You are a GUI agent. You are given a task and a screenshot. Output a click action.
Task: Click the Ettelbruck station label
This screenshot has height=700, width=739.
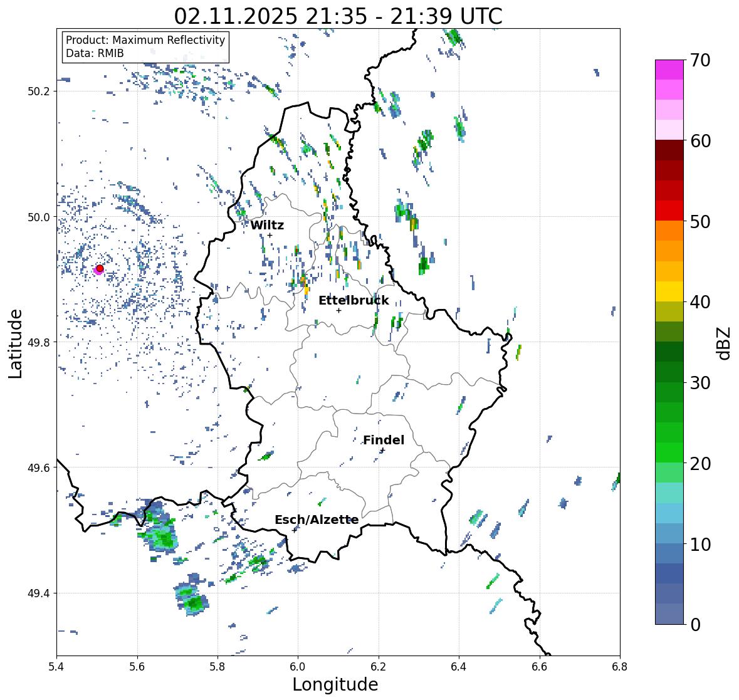(354, 301)
